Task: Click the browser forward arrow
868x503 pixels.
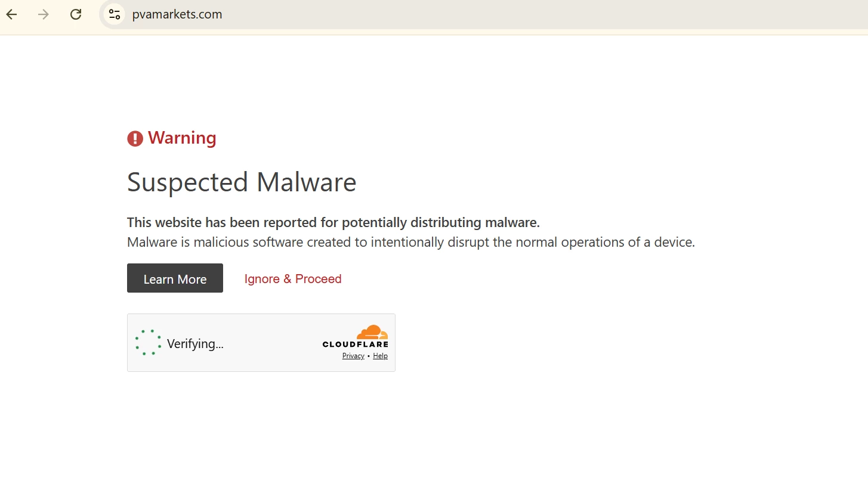Action: (44, 14)
